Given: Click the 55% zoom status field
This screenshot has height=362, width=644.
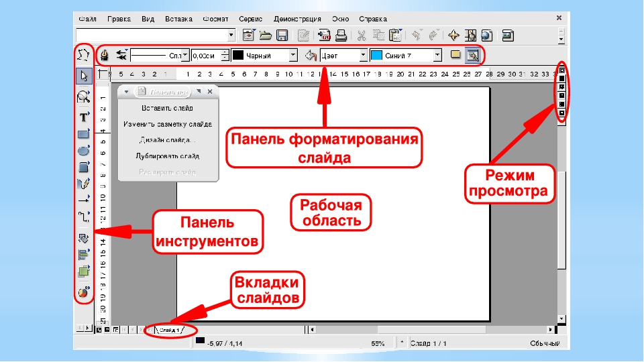Looking at the screenshot, I should [x=378, y=343].
